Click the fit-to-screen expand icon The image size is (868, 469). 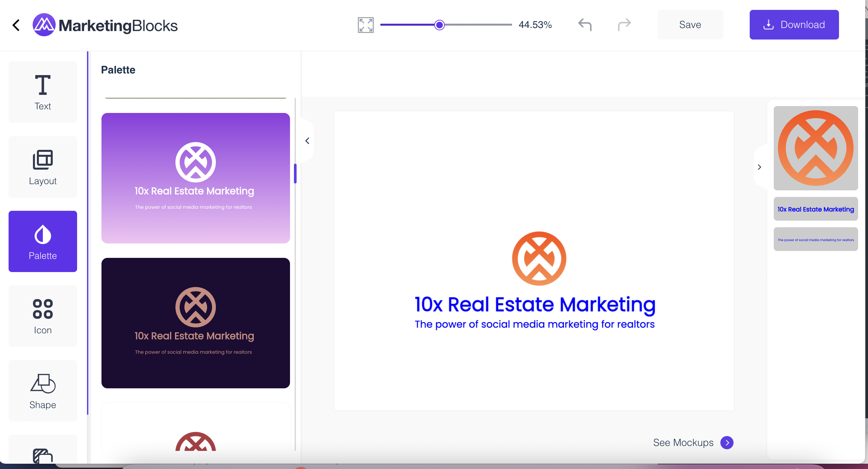[x=365, y=25]
